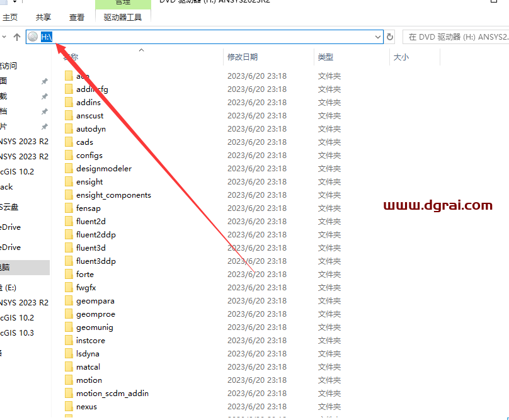
Task: Open the recent locations chevron
Action: [x=4, y=37]
